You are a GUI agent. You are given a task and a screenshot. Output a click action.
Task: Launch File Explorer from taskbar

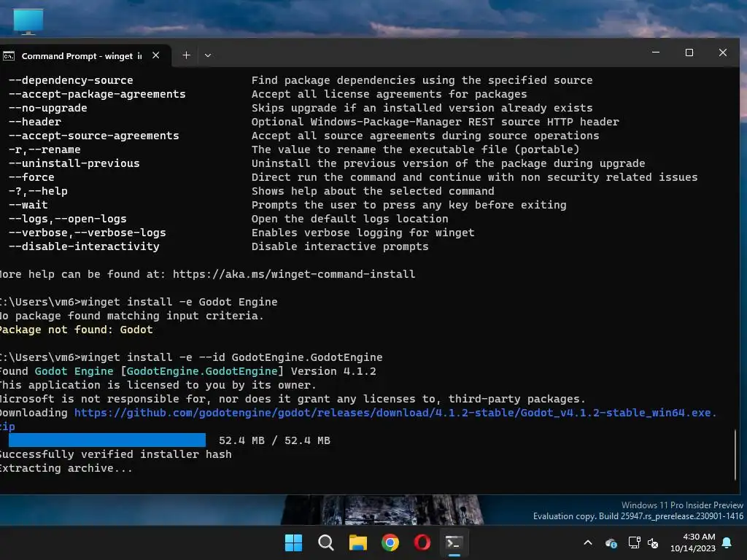click(x=357, y=542)
